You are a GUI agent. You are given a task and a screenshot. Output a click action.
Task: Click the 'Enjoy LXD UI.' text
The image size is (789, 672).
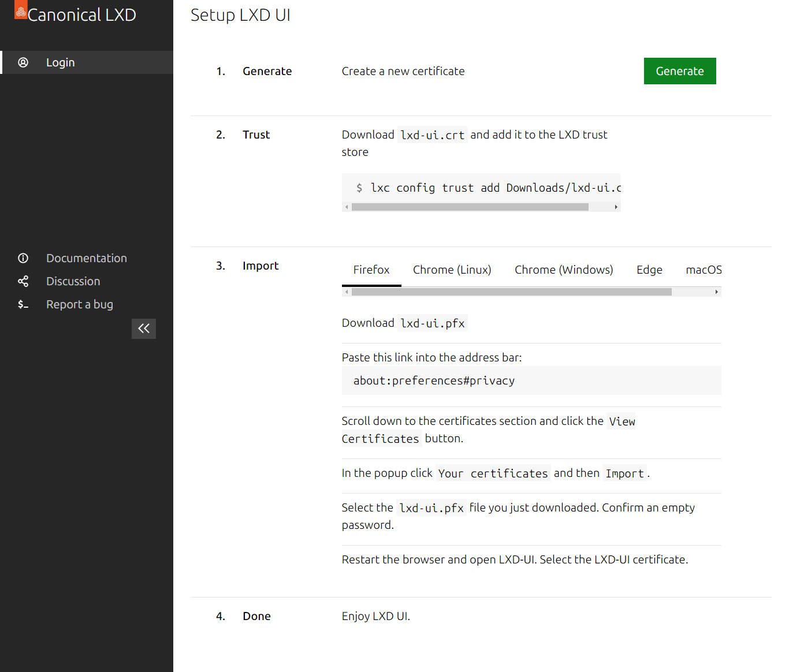(376, 616)
